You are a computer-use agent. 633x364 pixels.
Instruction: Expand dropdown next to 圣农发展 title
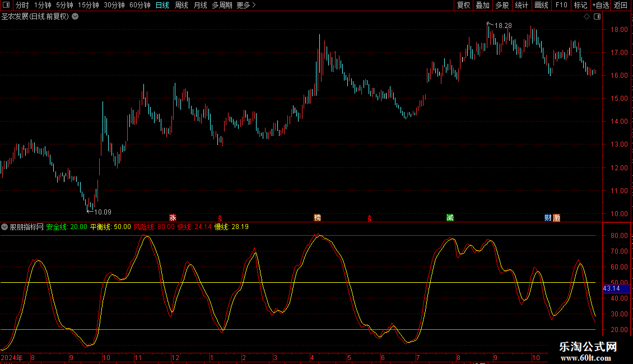pyautogui.click(x=75, y=17)
